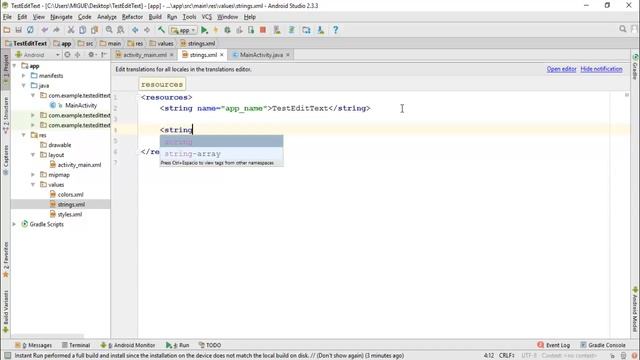Open the app run configuration dropdown
Screen dimensions: 640x360
coord(183,30)
